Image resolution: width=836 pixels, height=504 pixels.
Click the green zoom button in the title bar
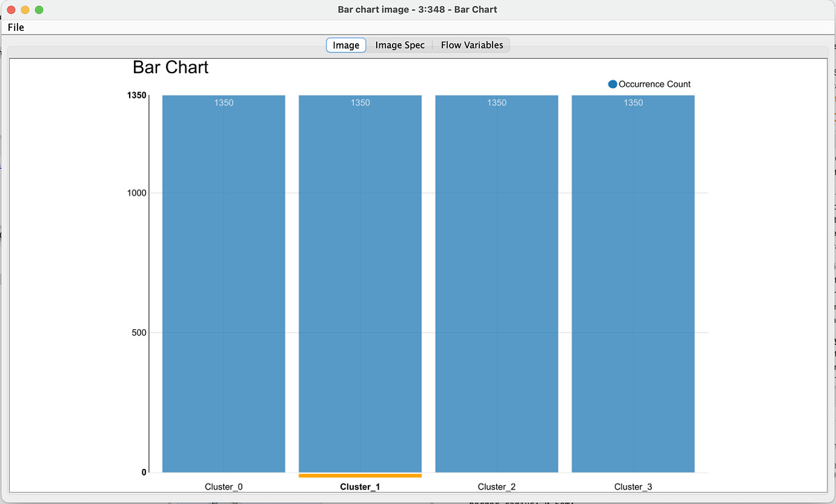39,10
